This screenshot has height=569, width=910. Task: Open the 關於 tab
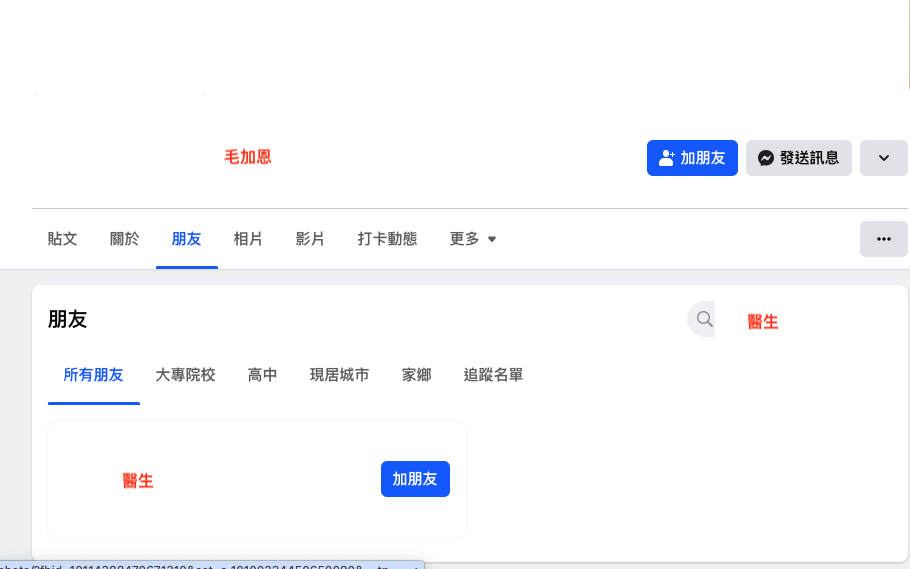click(125, 239)
